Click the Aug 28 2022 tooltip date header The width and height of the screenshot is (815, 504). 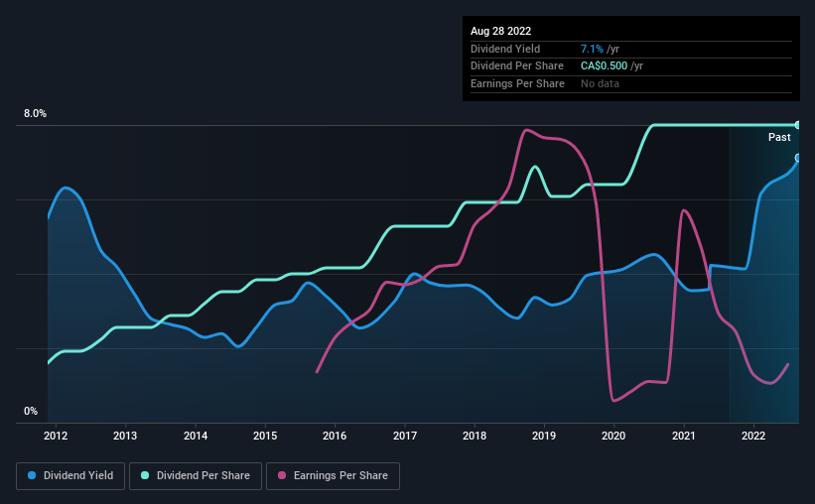(500, 31)
